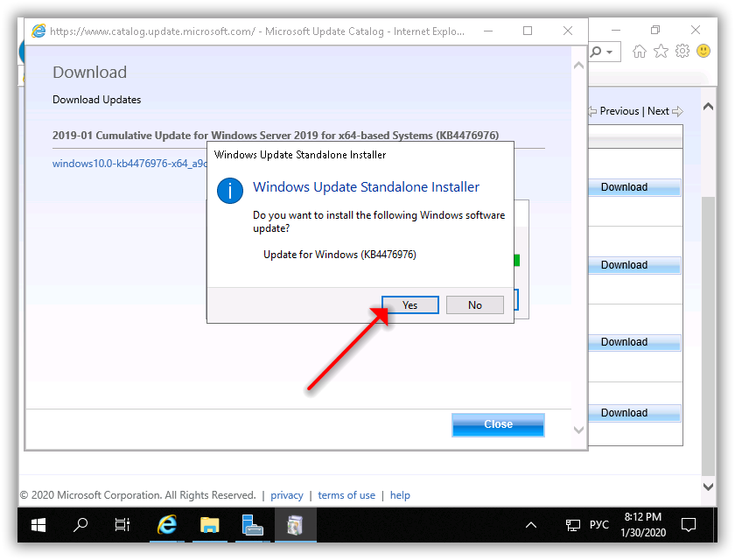Image resolution: width=735 pixels, height=560 pixels.
Task: Open the clock showing 8:12 PM
Action: click(x=643, y=525)
